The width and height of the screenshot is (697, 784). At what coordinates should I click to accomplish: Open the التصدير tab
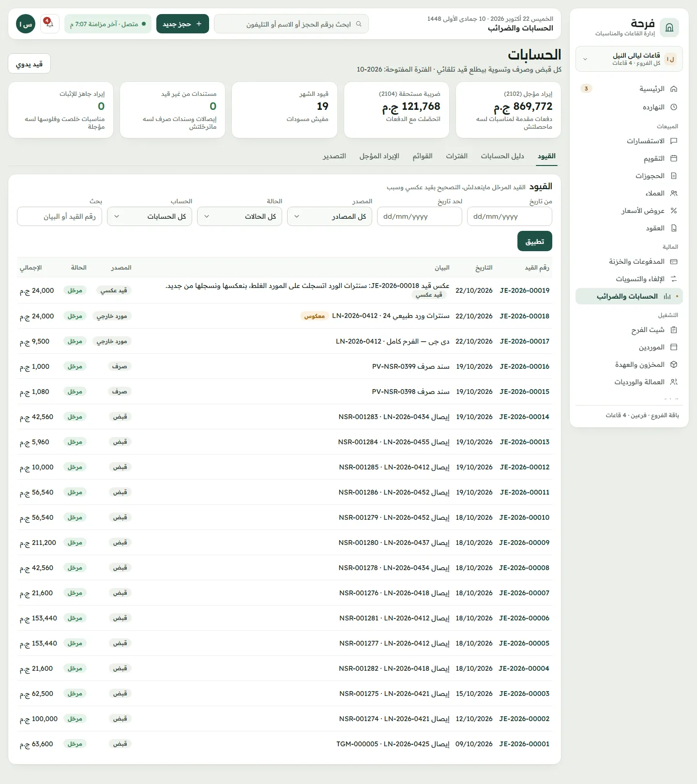(x=334, y=156)
